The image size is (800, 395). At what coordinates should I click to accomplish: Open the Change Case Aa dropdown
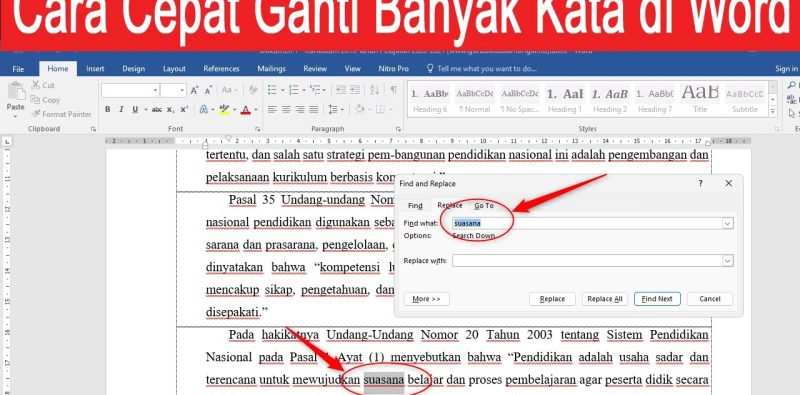229,90
